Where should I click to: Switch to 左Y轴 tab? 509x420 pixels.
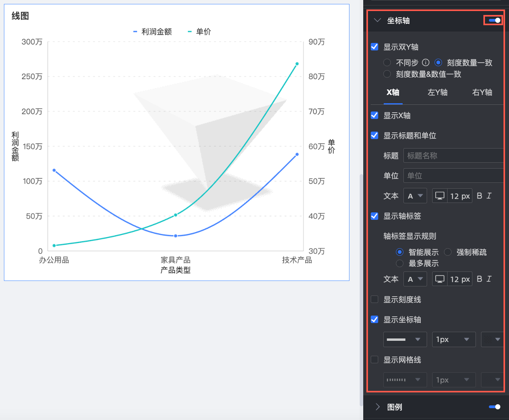point(437,92)
